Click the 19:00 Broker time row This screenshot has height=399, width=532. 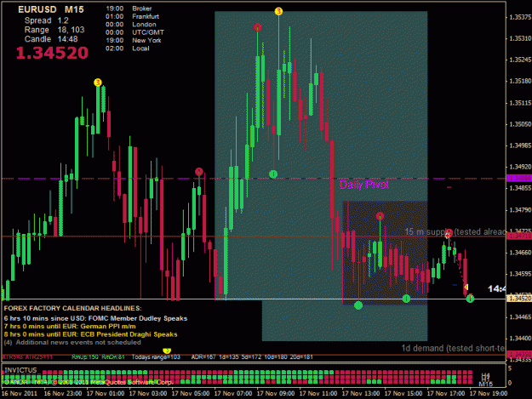tap(129, 9)
